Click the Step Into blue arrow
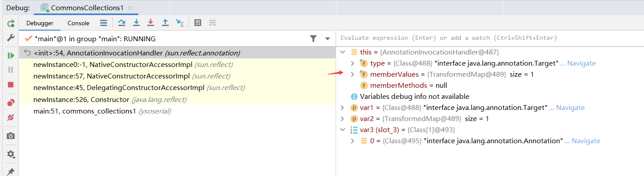 [136, 23]
